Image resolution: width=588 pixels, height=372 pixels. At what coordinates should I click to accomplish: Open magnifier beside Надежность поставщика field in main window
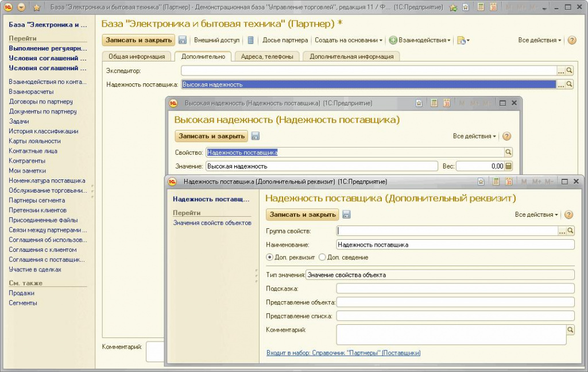tap(569, 85)
